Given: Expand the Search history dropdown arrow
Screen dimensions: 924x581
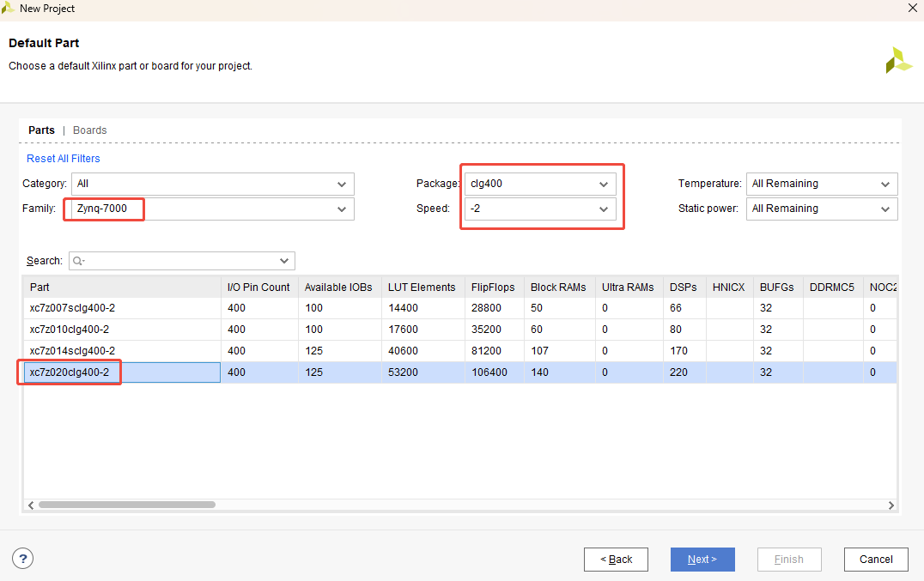Looking at the screenshot, I should coord(284,261).
